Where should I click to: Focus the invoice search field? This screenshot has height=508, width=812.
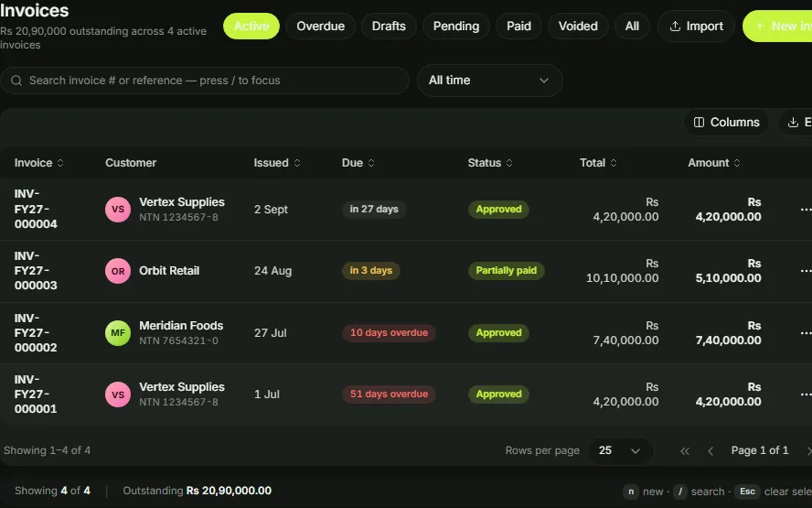point(205,81)
